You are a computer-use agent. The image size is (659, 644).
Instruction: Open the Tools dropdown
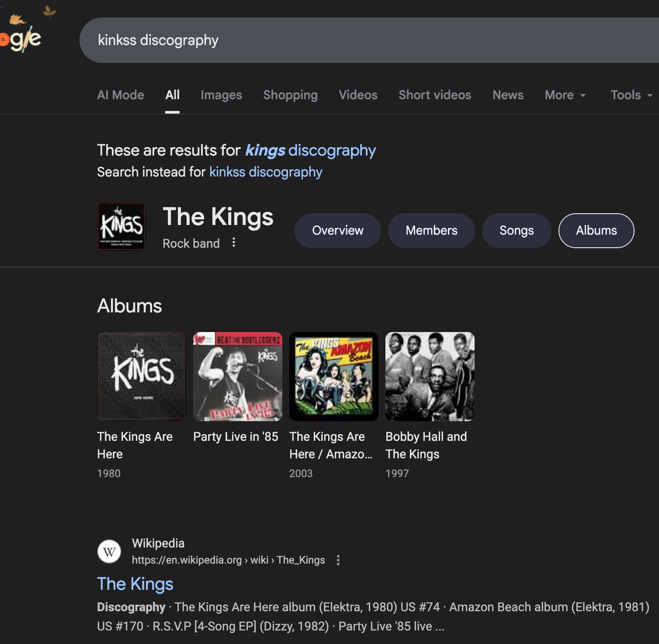click(x=631, y=95)
